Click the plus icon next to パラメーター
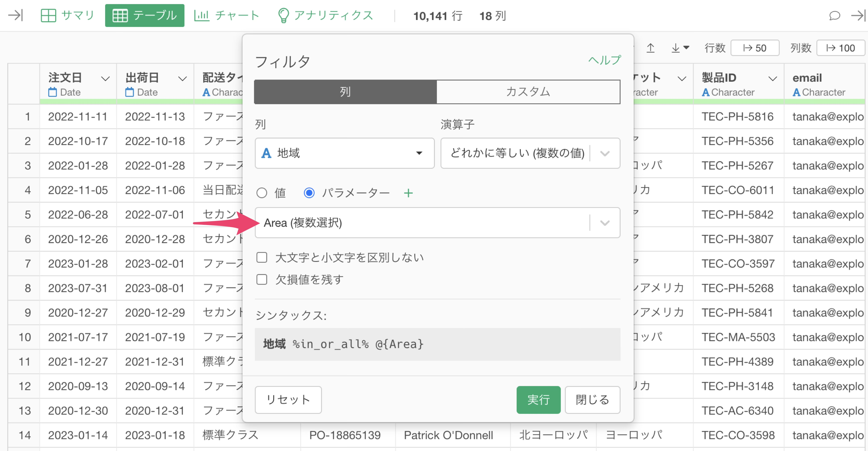The image size is (868, 451). [x=408, y=193]
